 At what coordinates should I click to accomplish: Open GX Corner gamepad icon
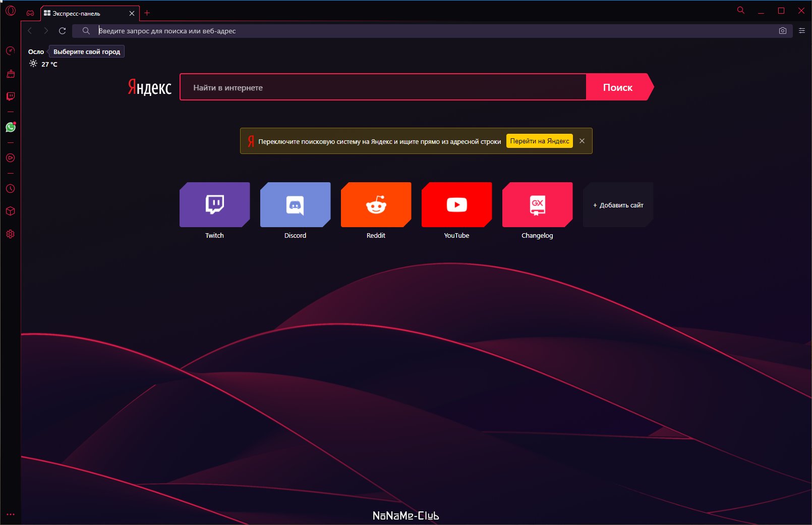[x=30, y=13]
